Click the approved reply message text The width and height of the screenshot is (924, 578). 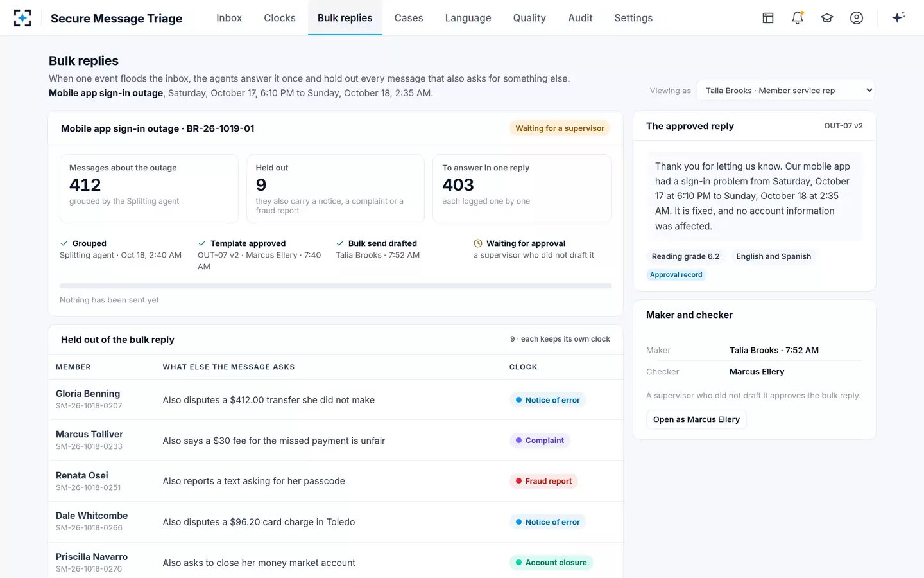(754, 196)
